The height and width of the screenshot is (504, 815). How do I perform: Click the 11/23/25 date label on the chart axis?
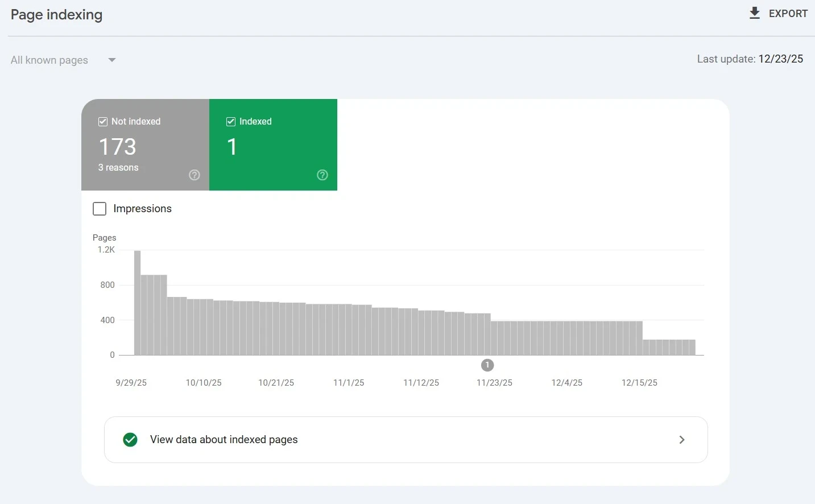(x=494, y=382)
